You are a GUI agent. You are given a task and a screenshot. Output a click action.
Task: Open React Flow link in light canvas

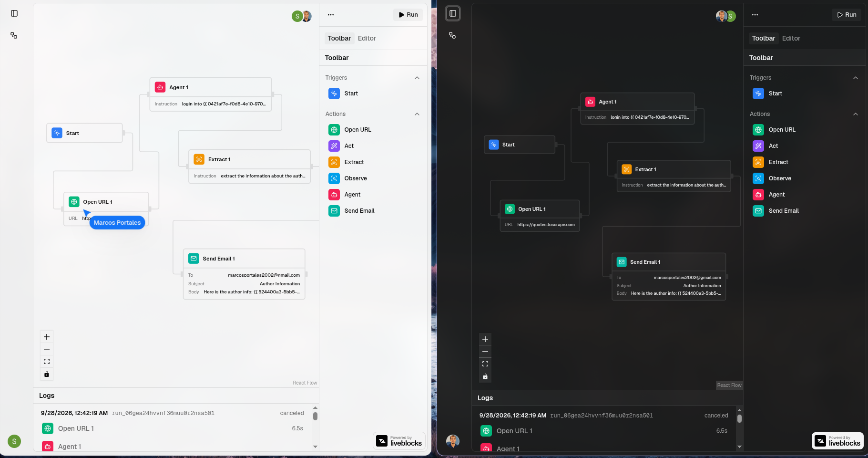click(305, 383)
